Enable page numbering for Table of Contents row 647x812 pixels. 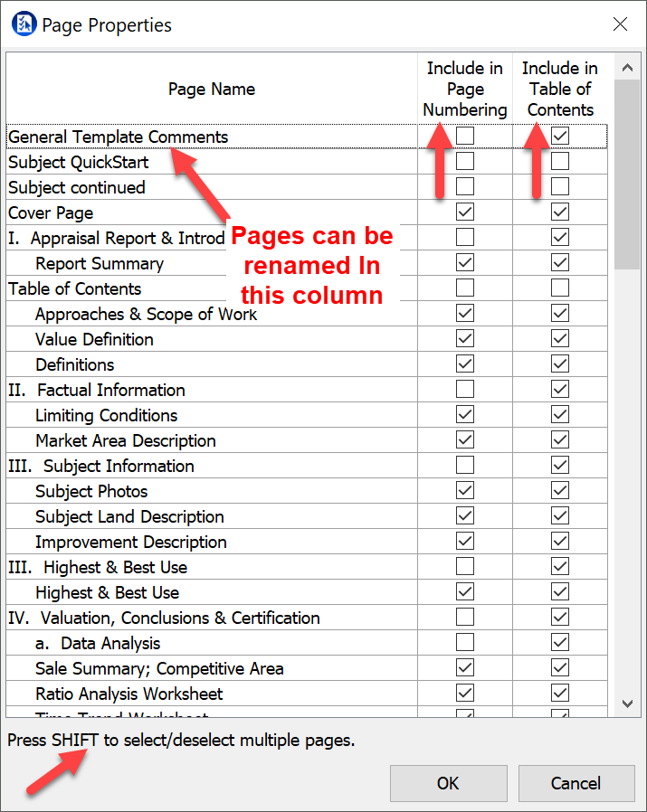465,288
